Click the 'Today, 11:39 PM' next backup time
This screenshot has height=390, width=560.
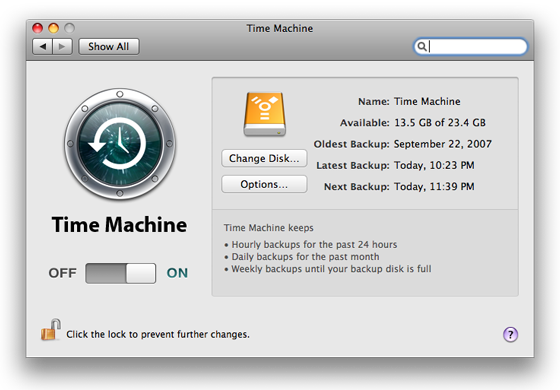[x=434, y=186]
